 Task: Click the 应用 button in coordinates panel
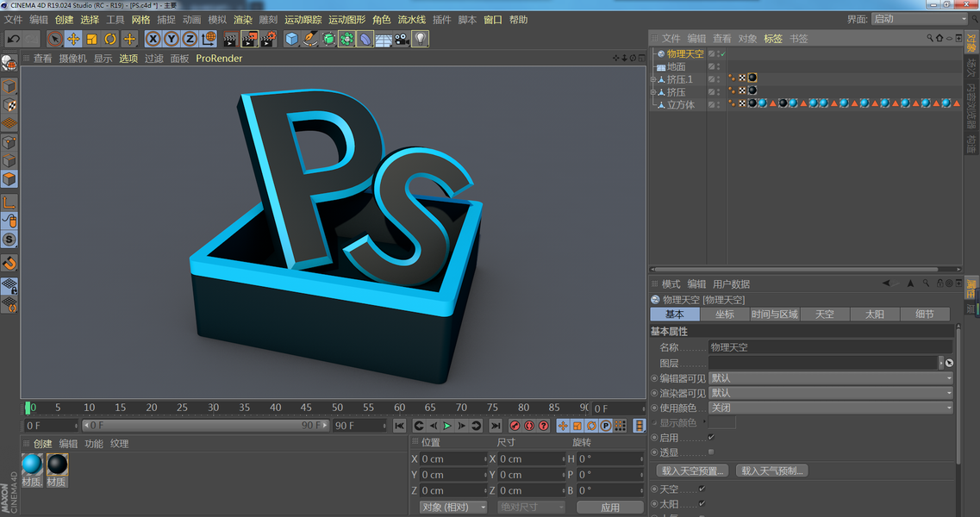click(x=610, y=507)
